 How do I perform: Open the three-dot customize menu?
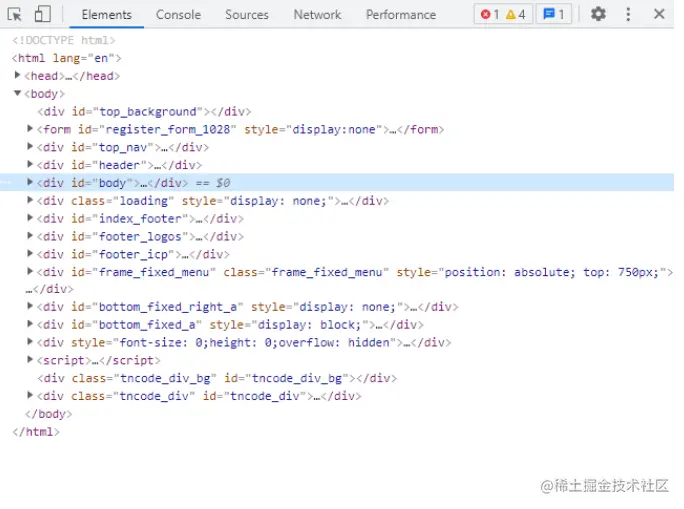[x=628, y=14]
